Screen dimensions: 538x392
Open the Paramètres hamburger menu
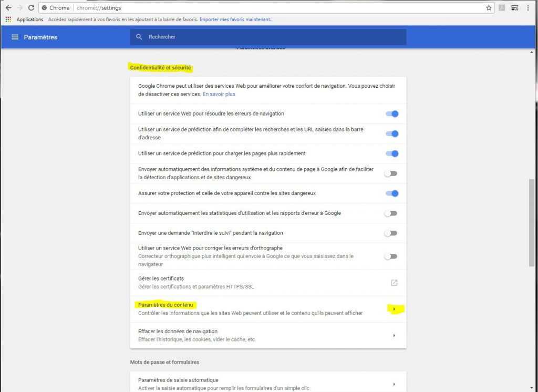click(x=15, y=37)
